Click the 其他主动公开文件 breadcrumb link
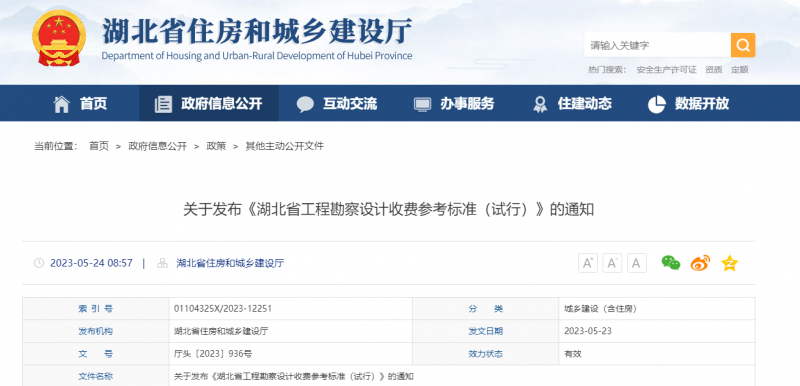 (285, 146)
